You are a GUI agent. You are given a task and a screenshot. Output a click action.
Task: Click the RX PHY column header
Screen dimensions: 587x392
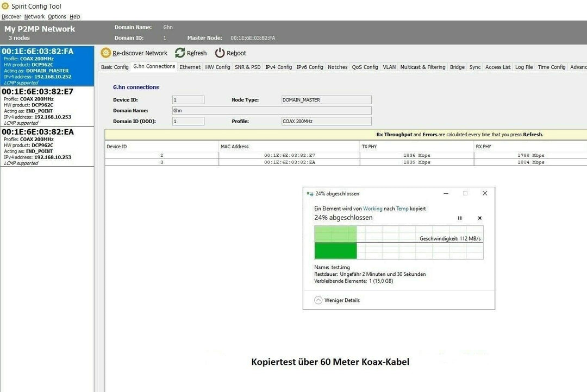coord(530,146)
